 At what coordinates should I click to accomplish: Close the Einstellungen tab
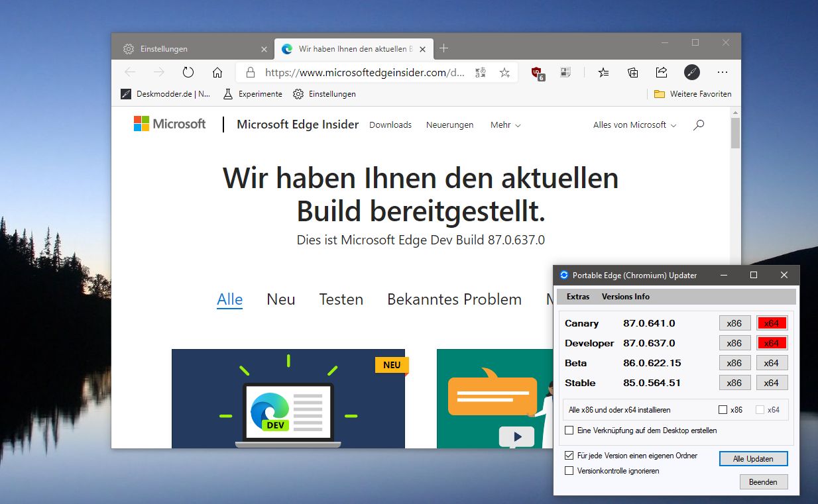click(x=264, y=49)
